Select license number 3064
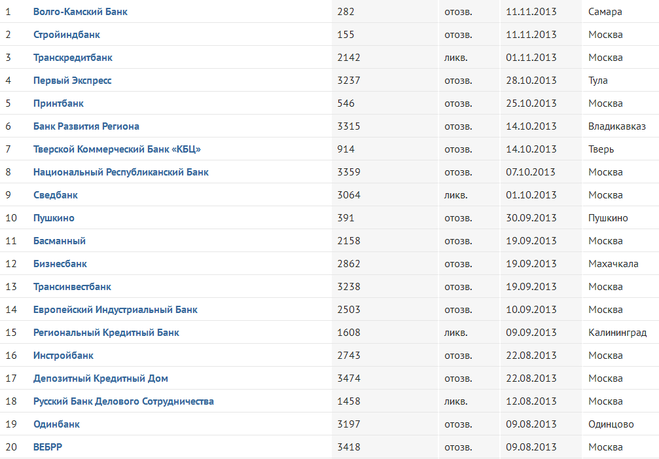659x459 pixels. [x=348, y=195]
